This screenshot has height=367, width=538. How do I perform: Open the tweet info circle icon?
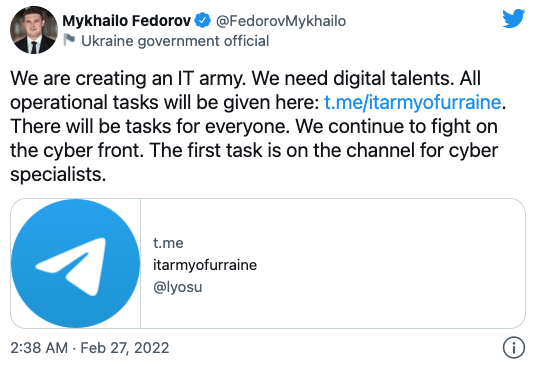(x=514, y=347)
